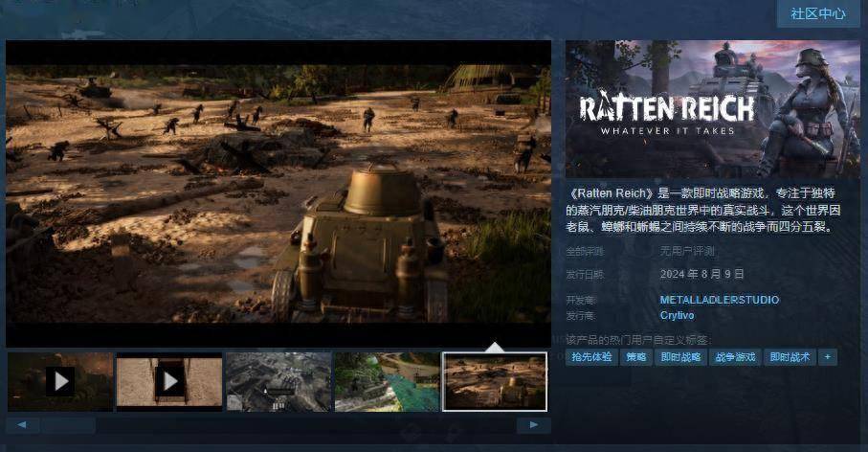Click the thumbnail strip scrollbar handle
The width and height of the screenshot is (868, 452).
69,425
